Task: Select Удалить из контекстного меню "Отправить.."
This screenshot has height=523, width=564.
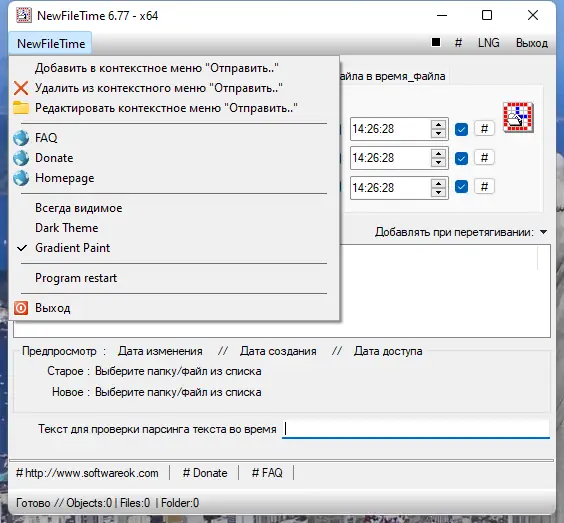Action: (174, 88)
